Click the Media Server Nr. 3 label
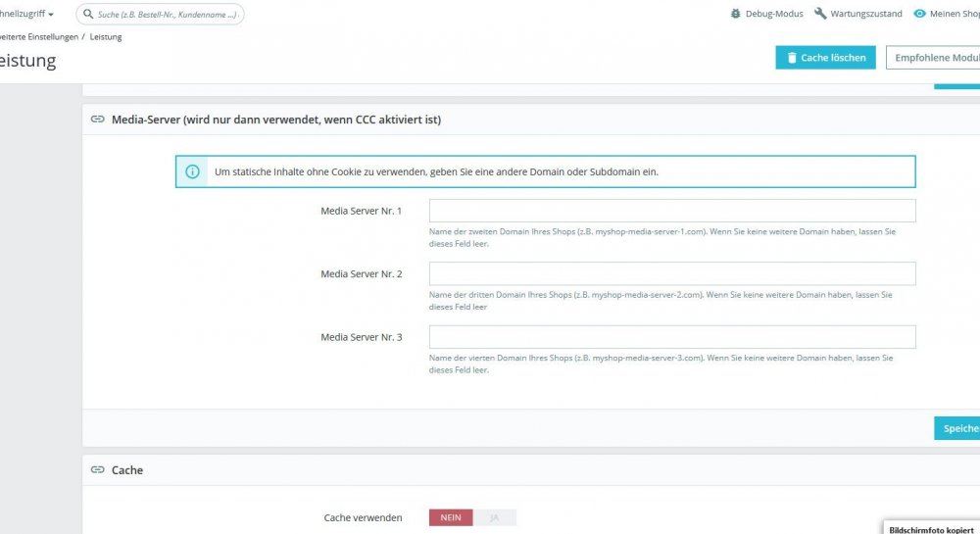The width and height of the screenshot is (980, 534). tap(362, 337)
